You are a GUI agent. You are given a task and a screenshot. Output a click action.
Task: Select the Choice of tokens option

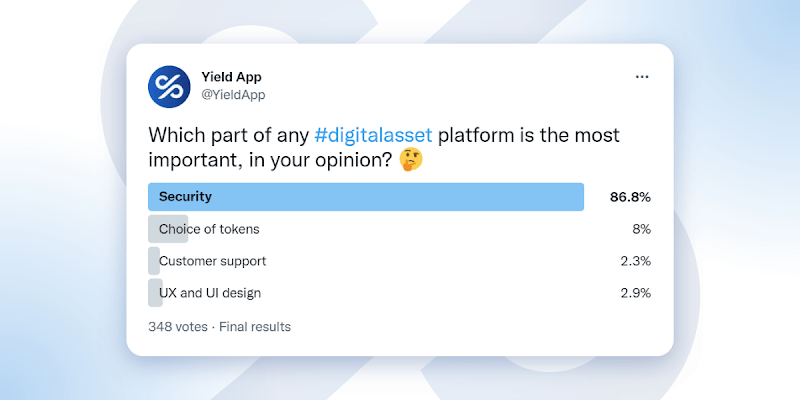click(x=209, y=229)
